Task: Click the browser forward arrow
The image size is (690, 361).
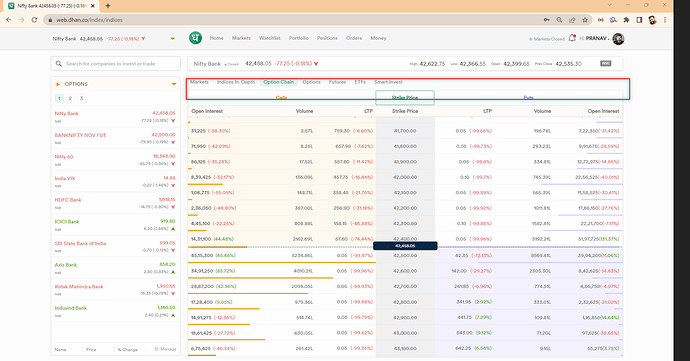Action: click(22, 20)
